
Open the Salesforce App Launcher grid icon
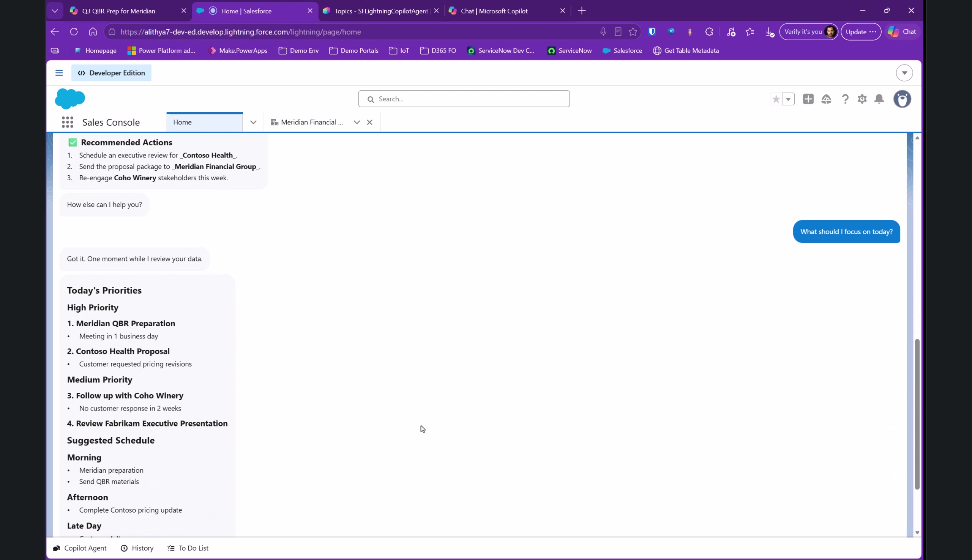(x=67, y=122)
